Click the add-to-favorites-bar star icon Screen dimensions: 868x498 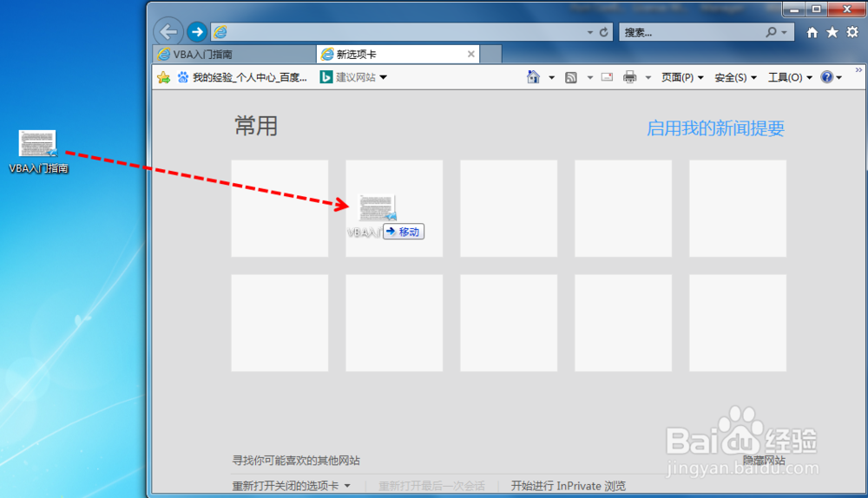click(163, 77)
